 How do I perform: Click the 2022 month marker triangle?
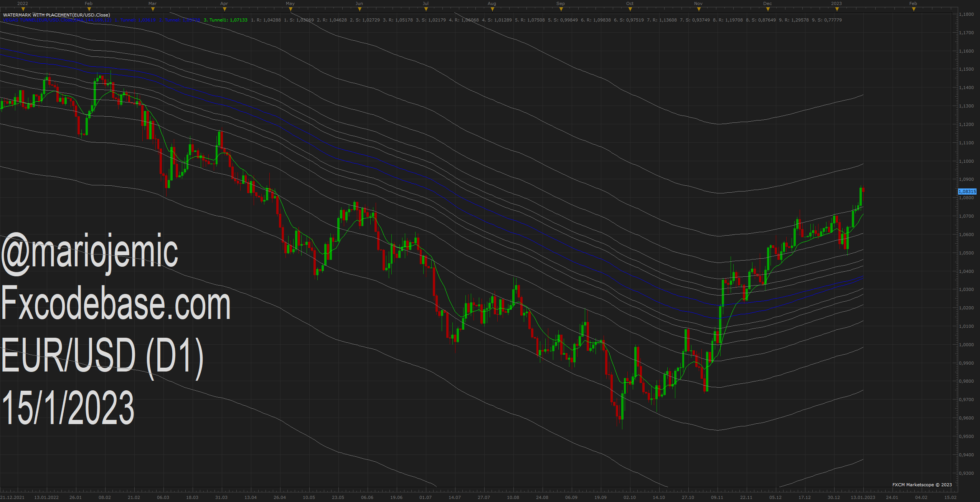pyautogui.click(x=23, y=9)
